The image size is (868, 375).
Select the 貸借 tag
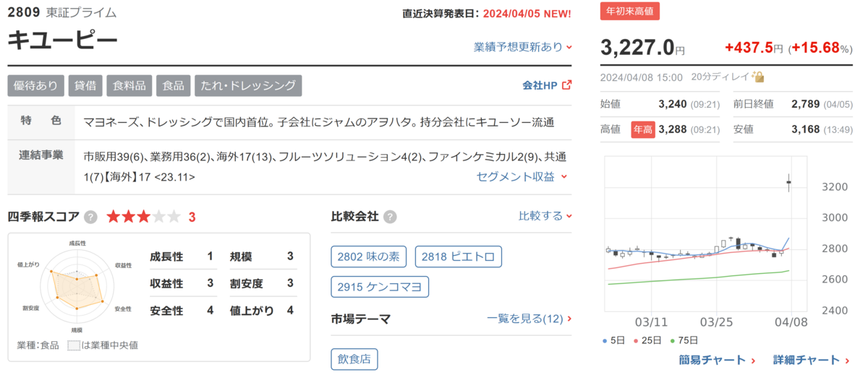85,85
